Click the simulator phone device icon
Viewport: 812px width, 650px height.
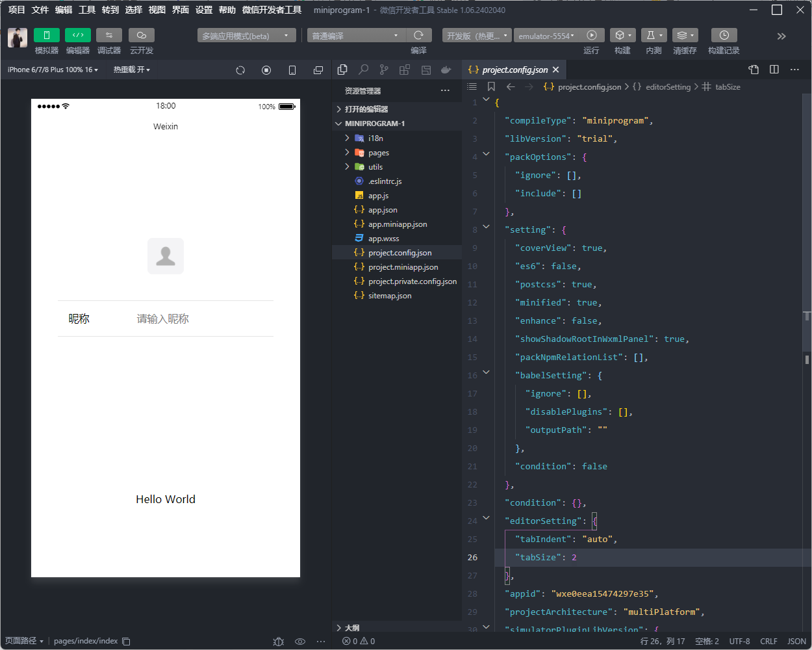pos(292,70)
